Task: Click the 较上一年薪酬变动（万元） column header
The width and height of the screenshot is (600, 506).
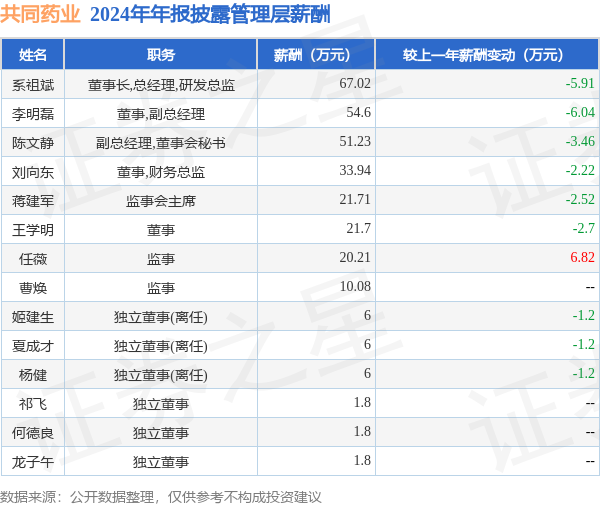Action: point(487,55)
